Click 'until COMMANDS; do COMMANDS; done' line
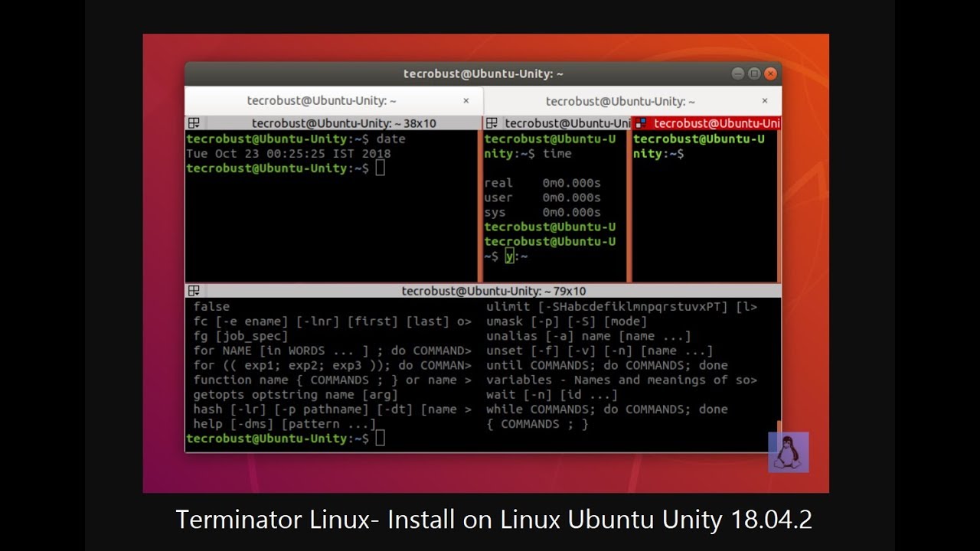This screenshot has height=551, width=980. point(607,366)
